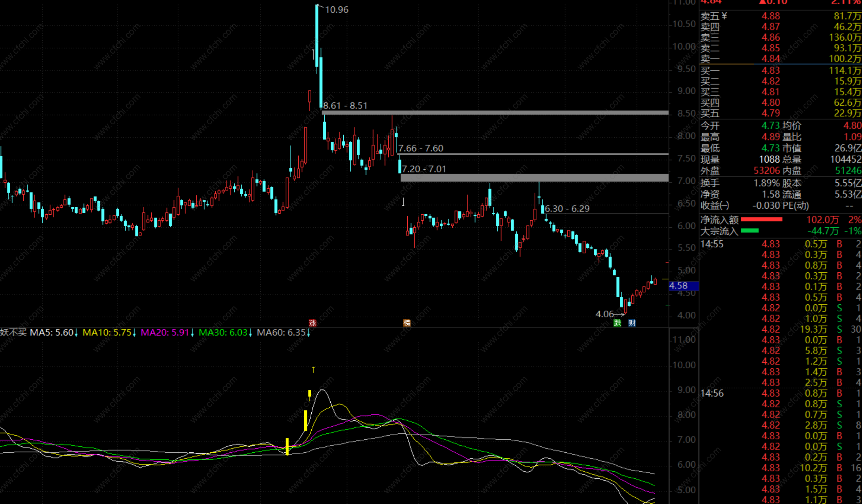Click the down arrow after MA20 value
This screenshot has height=504, width=862.
click(192, 334)
